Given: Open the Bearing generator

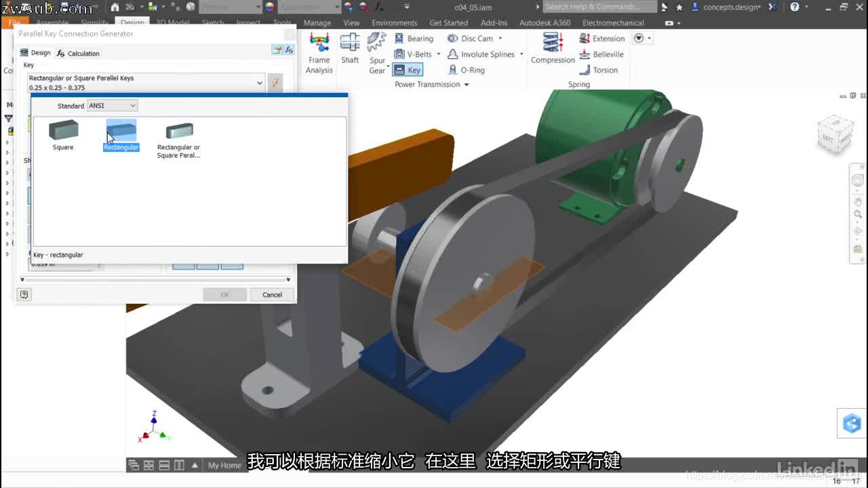Looking at the screenshot, I should tap(414, 39).
